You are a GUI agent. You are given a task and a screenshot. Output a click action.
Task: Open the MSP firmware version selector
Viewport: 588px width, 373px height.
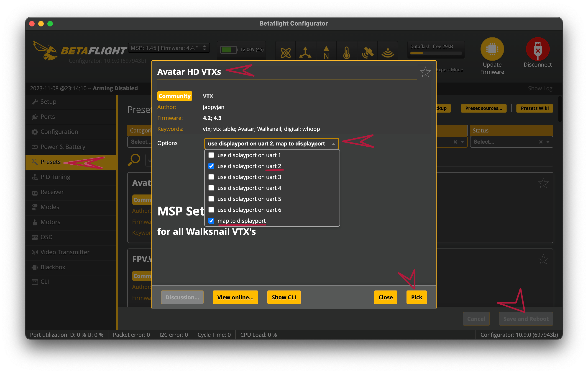pos(169,48)
